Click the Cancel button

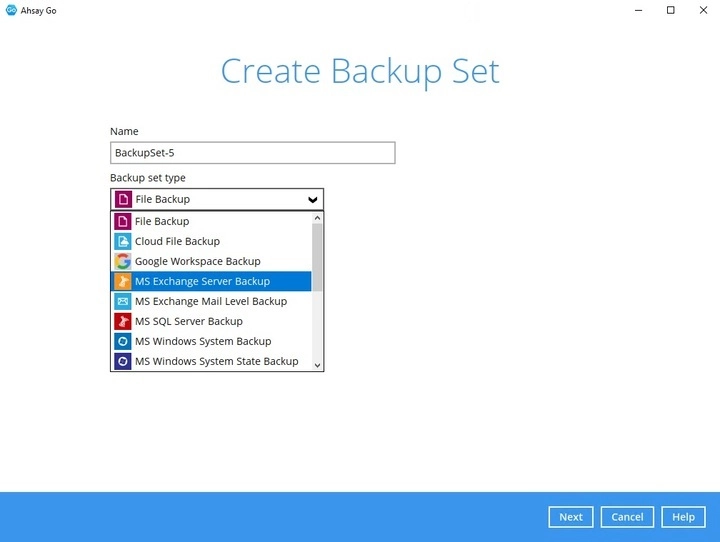[x=627, y=517]
